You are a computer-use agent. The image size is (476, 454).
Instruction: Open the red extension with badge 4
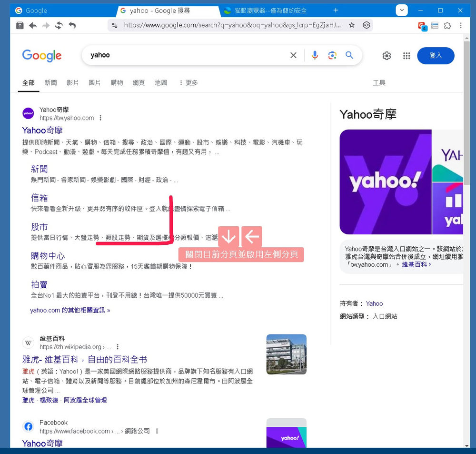click(422, 26)
